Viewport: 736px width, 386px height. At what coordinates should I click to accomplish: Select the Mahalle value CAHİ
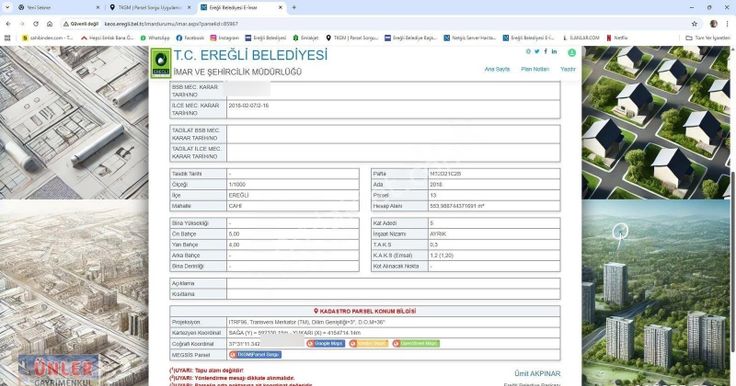click(x=235, y=206)
